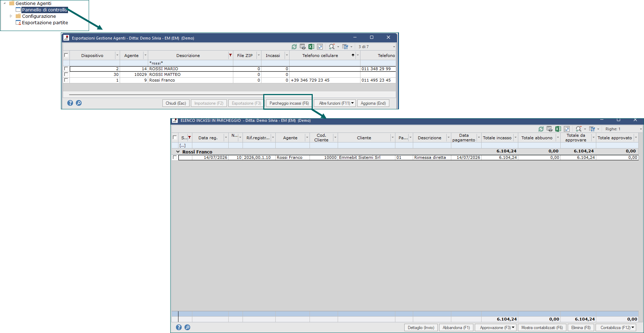Click Telefono cellulare column header
The height and width of the screenshot is (333, 644).
pos(320,55)
